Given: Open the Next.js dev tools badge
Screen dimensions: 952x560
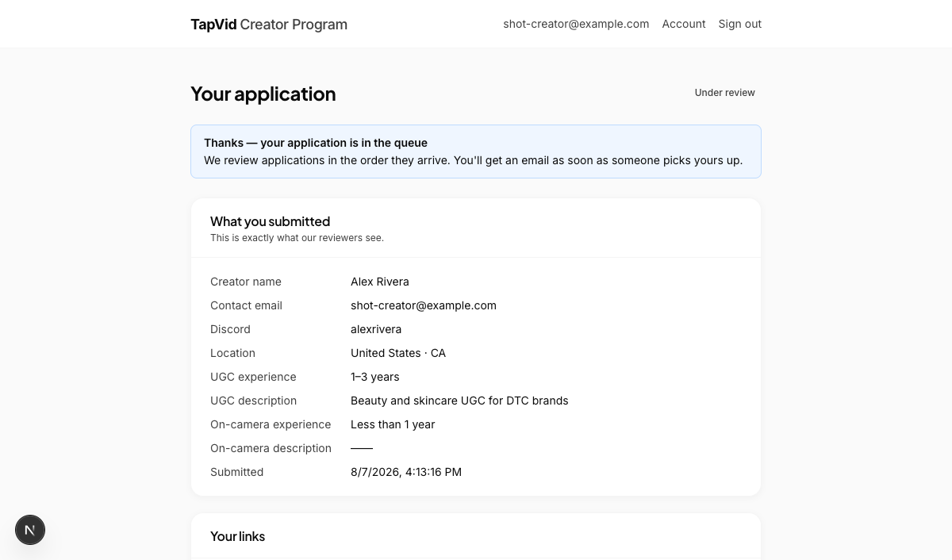Looking at the screenshot, I should pyautogui.click(x=30, y=530).
